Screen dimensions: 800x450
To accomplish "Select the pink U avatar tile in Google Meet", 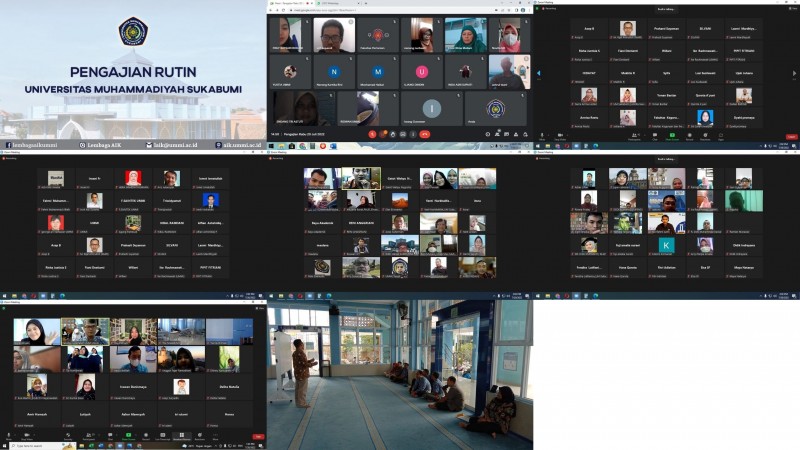I will coord(421,72).
